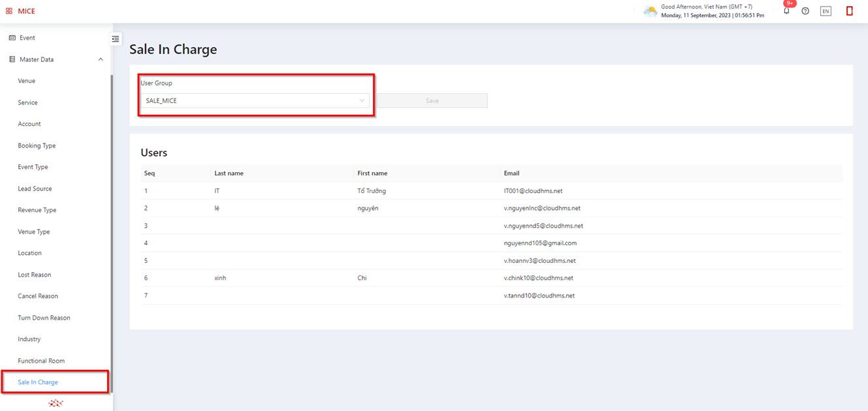Open the Functional Room page
The image size is (868, 411).
click(41, 361)
